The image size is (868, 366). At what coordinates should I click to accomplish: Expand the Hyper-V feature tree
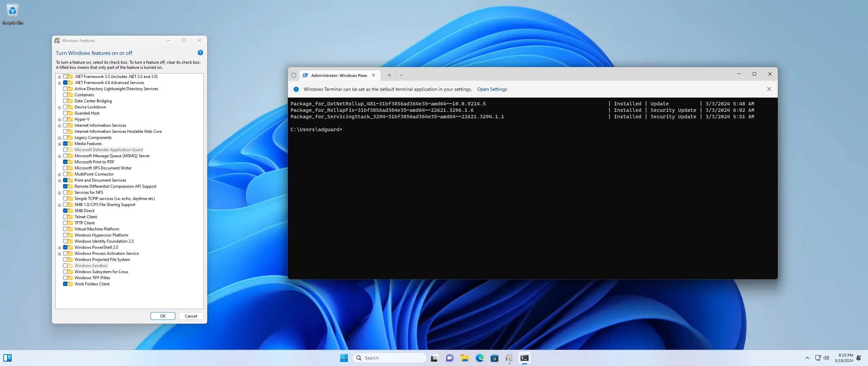pos(60,119)
